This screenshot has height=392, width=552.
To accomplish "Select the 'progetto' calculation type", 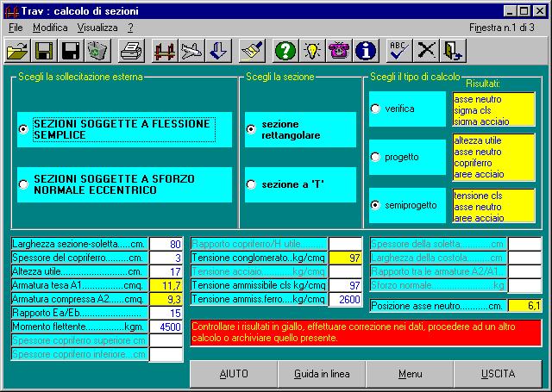I will coord(375,157).
